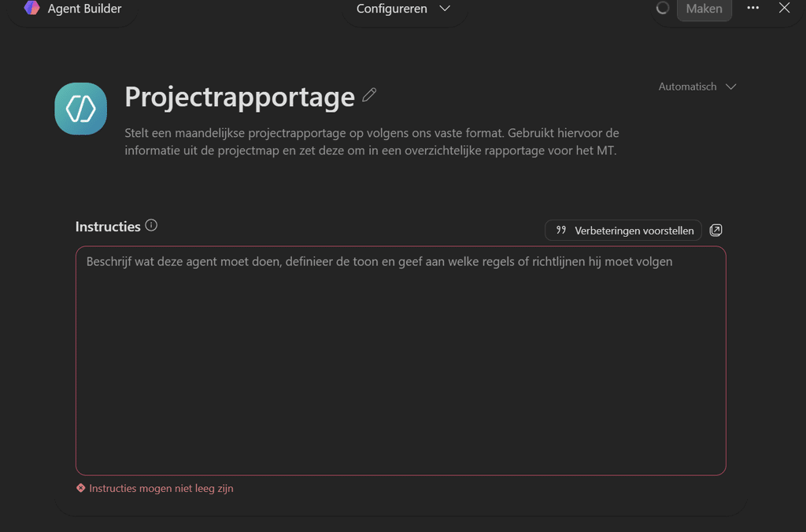
Task: Click the Instructies heading label
Action: click(108, 227)
